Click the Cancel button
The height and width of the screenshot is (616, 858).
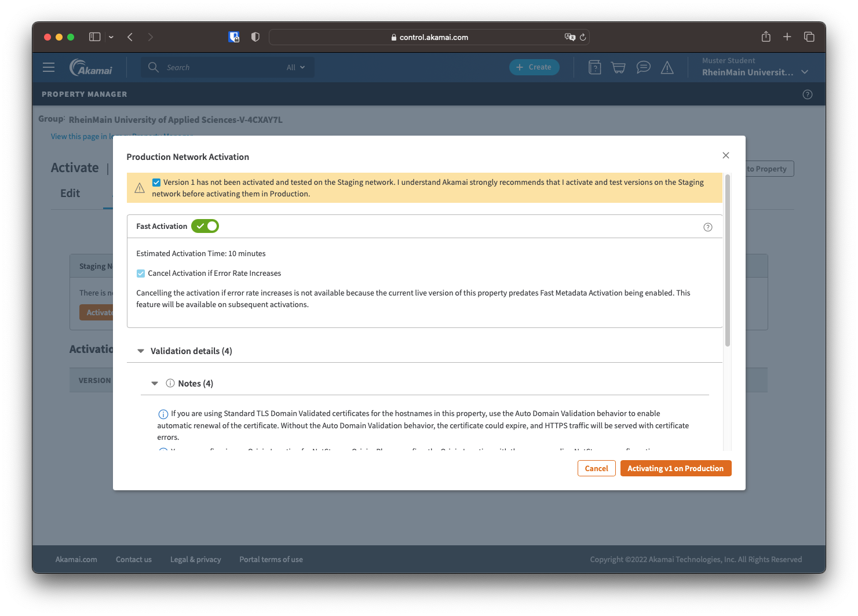pyautogui.click(x=597, y=468)
